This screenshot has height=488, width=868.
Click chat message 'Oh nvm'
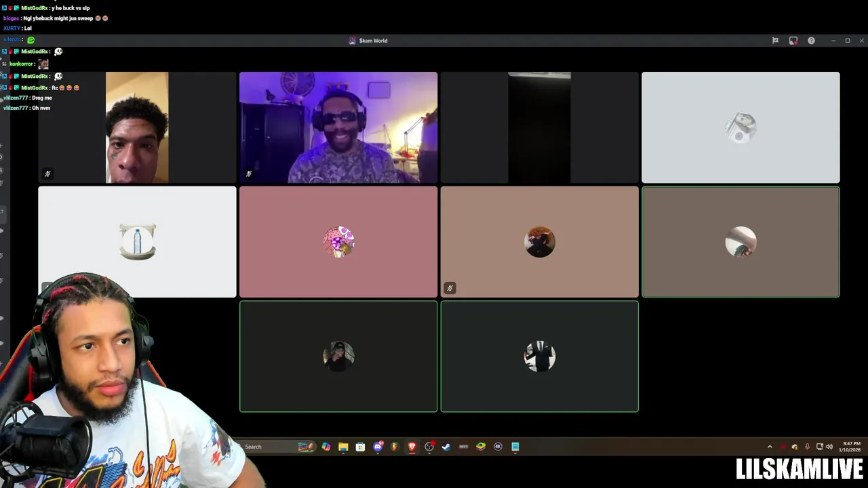[x=41, y=108]
